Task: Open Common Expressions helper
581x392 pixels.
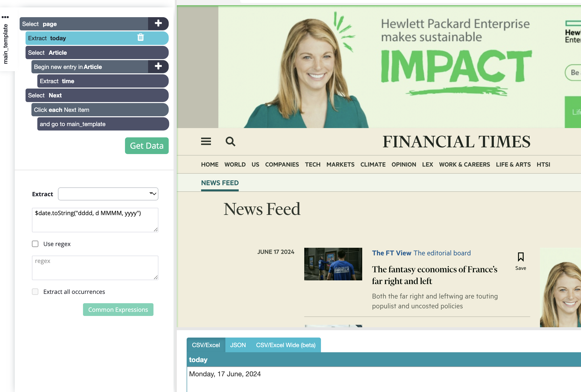Action: coord(118,310)
